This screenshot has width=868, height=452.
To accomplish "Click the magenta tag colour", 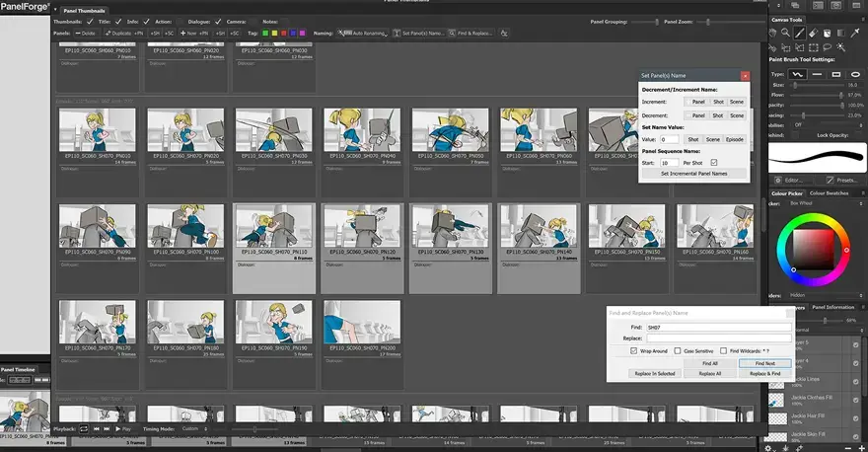I will pyautogui.click(x=302, y=34).
